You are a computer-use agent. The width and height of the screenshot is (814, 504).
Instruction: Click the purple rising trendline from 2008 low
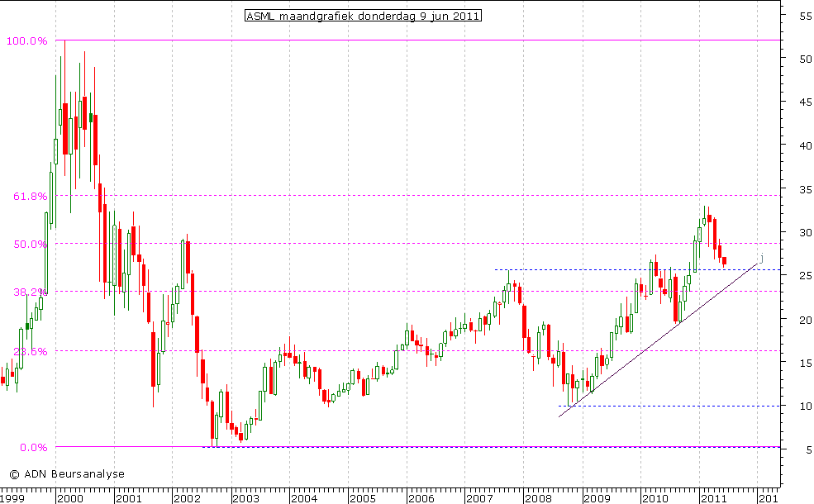(659, 340)
